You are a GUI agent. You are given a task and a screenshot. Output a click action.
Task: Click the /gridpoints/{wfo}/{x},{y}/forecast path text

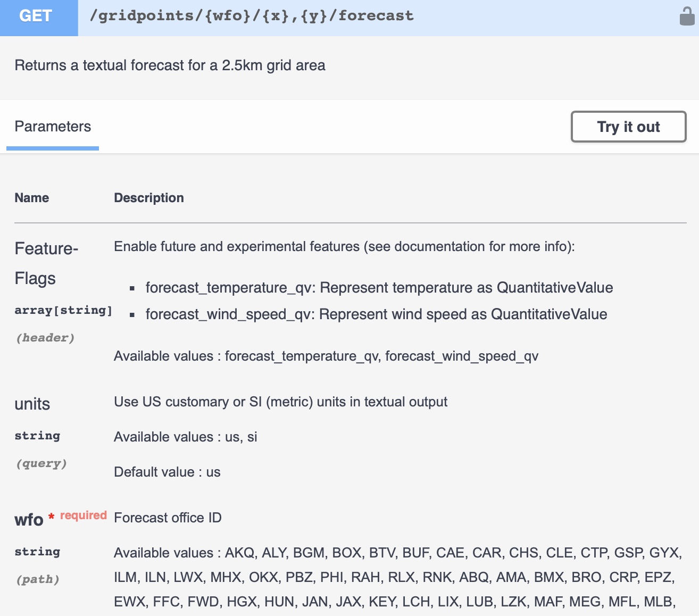click(252, 15)
